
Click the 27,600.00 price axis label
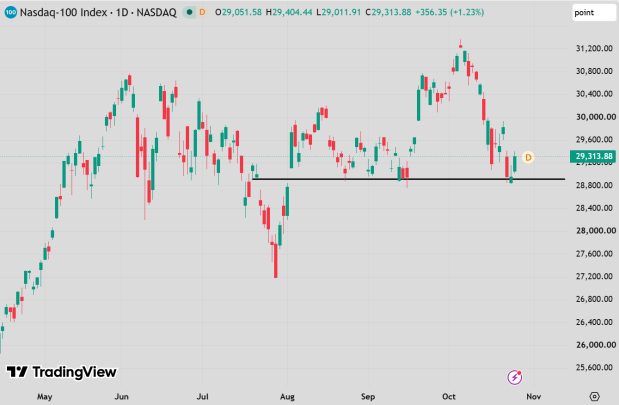[594, 253]
